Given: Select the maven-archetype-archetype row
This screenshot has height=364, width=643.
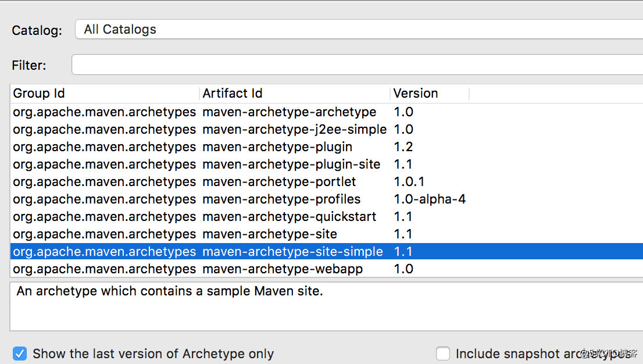Looking at the screenshot, I should tap(326, 112).
